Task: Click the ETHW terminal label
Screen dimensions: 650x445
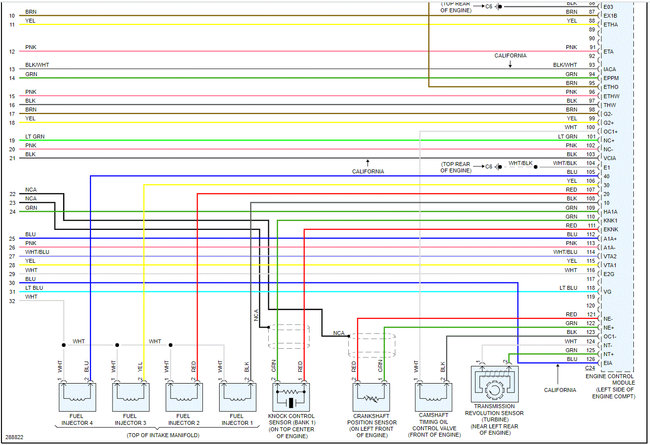Action: coord(611,96)
